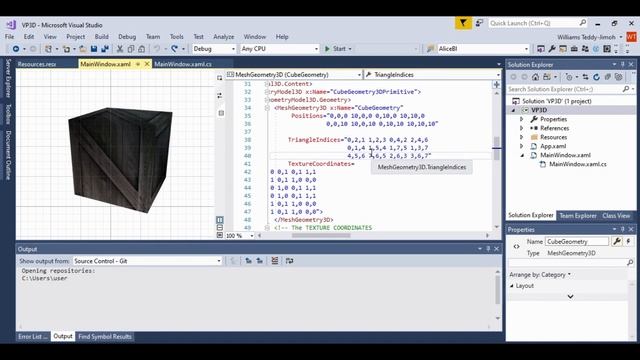
Task: Open the Debug configuration dropdown
Action: click(214, 49)
